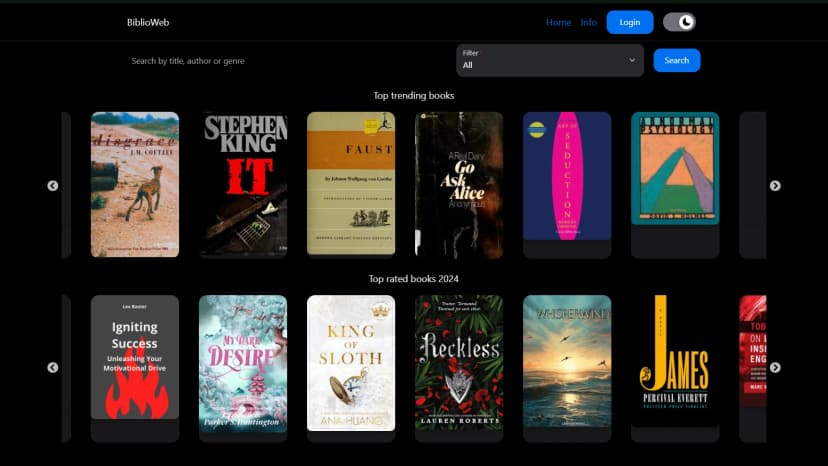Click the 'Top rated books 2024' heading
This screenshot has width=828, height=466.
(x=413, y=278)
